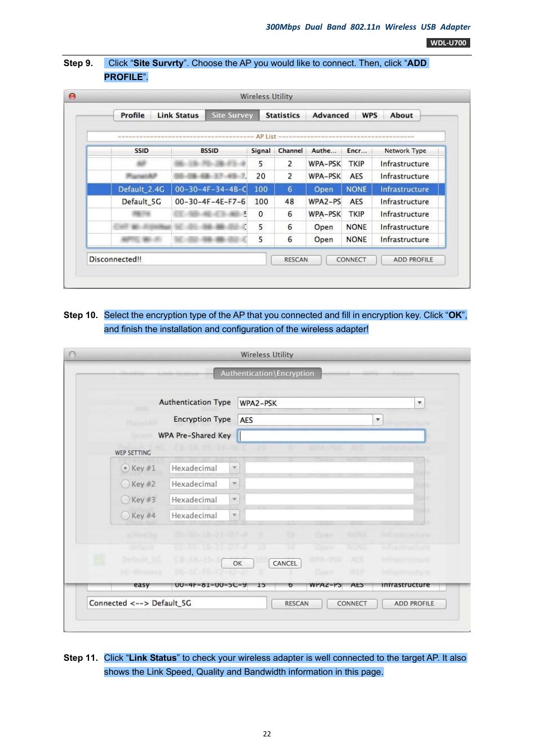Sort AP list by SSID column header
The height and width of the screenshot is (756, 534).
coord(142,151)
